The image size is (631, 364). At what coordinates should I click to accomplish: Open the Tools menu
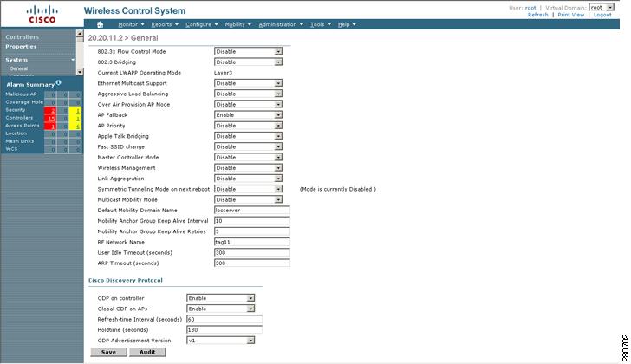(321, 24)
